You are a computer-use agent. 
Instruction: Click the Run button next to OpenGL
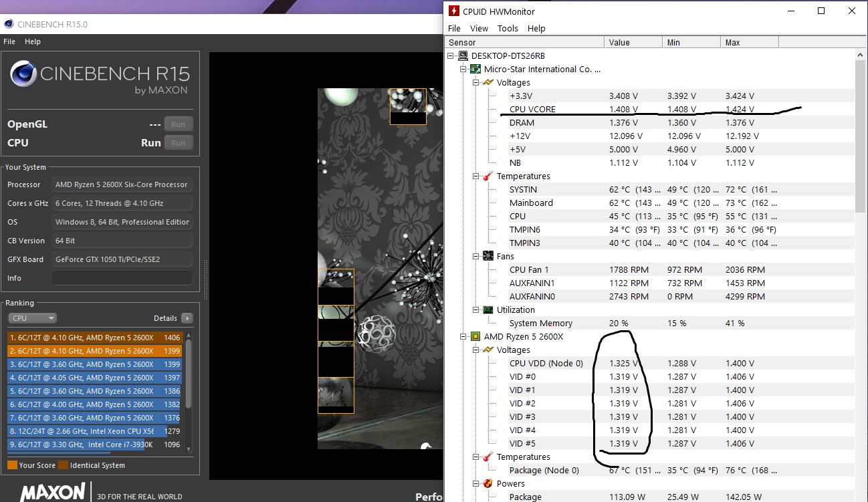pos(178,124)
